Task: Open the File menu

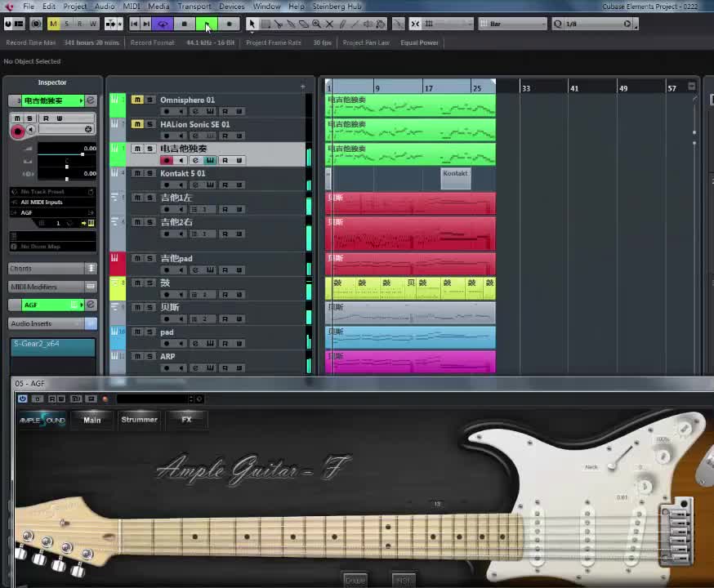Action: (x=29, y=7)
